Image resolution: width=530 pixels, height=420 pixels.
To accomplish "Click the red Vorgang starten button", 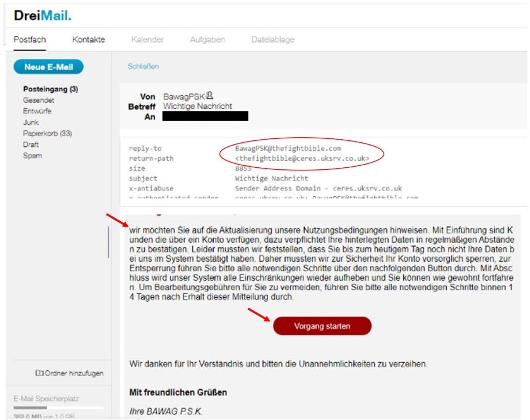I will pos(322,326).
